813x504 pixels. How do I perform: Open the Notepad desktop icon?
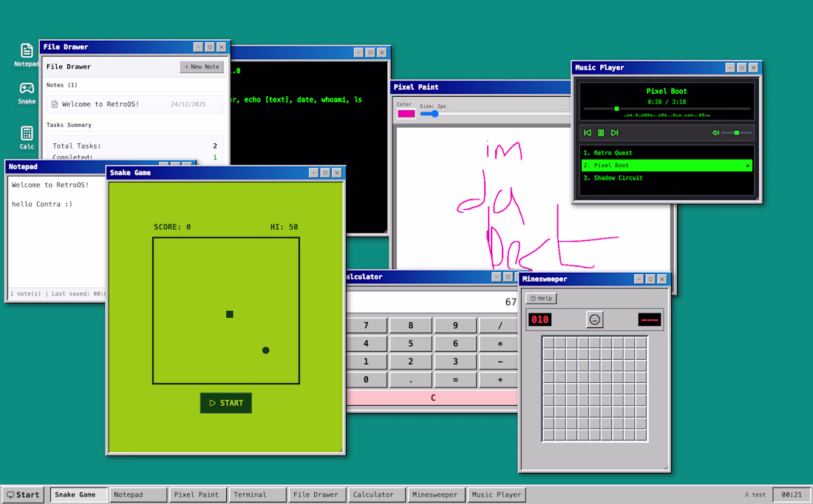click(27, 55)
